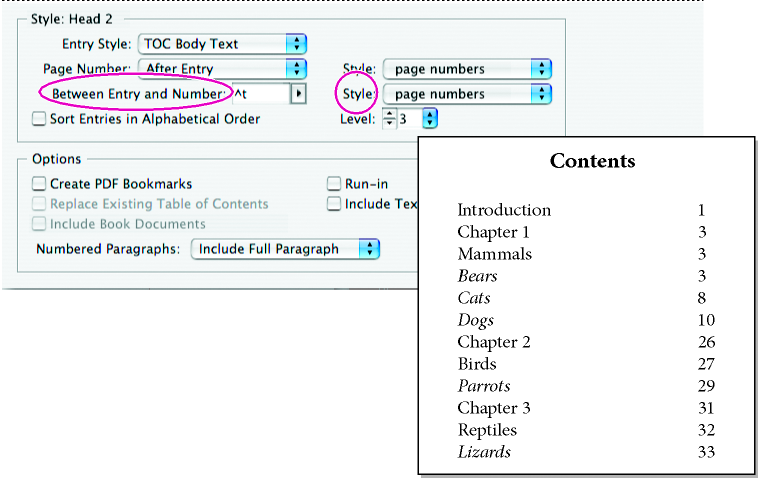Toggle the Run-in checkbox

pyautogui.click(x=335, y=184)
